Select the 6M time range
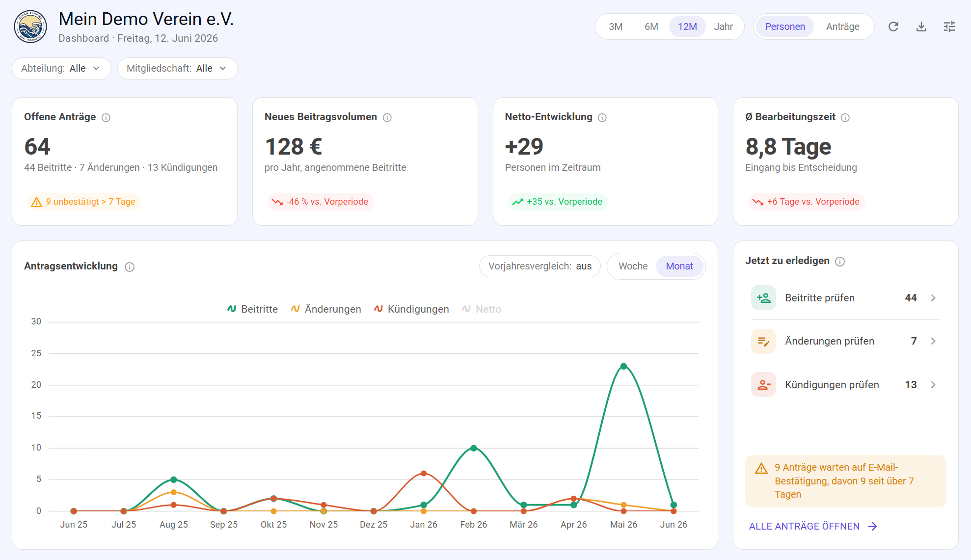The width and height of the screenshot is (971, 560). click(x=651, y=27)
